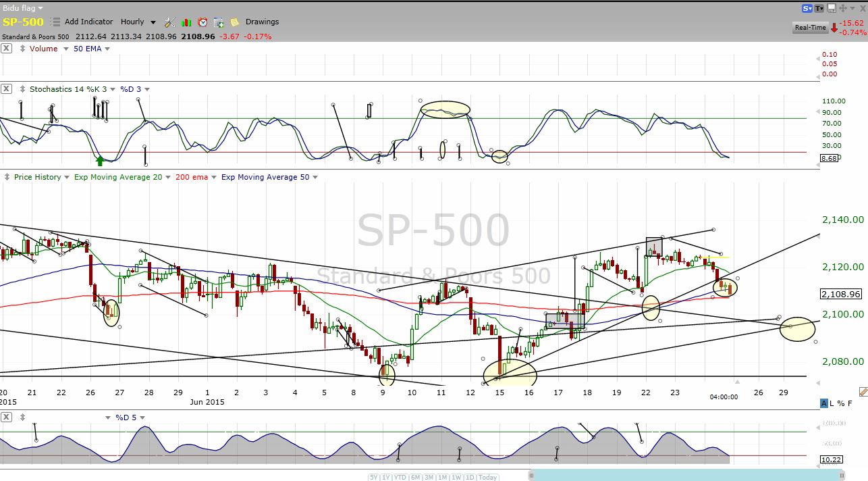Select the YTD time range tab

pyautogui.click(x=400, y=477)
